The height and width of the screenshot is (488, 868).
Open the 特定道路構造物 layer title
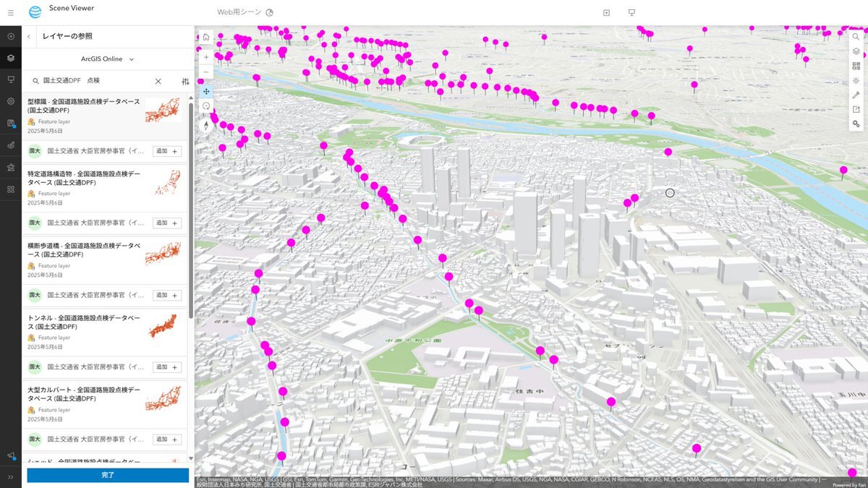pyautogui.click(x=84, y=179)
